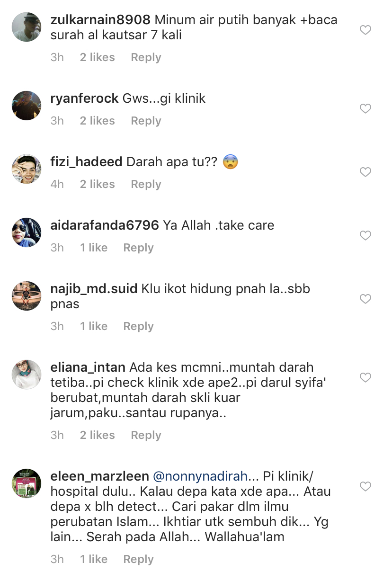Like najib_md.suid's comment heart icon

[x=365, y=299]
